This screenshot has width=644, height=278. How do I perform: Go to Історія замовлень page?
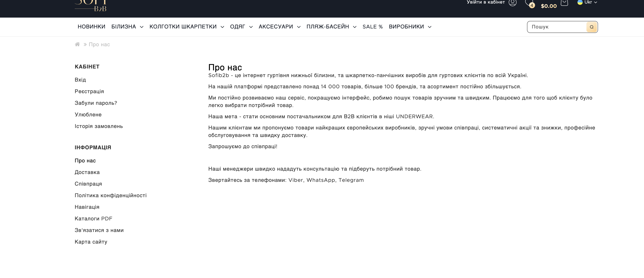pos(99,126)
